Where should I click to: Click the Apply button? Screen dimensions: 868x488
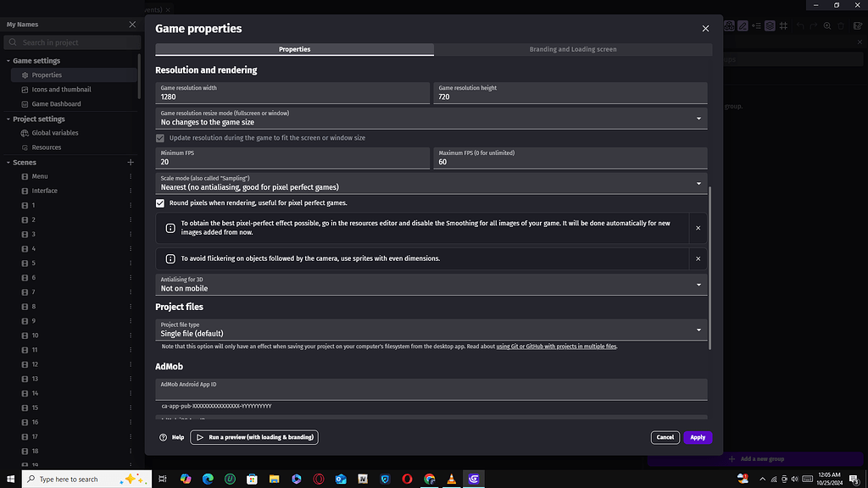(698, 437)
